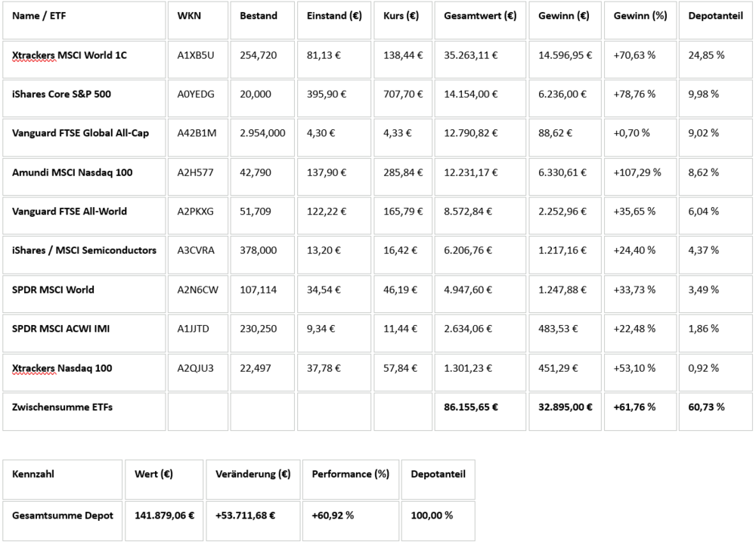Select change '+53.711,68 €' cell
The height and width of the screenshot is (545, 756).
[253, 521]
